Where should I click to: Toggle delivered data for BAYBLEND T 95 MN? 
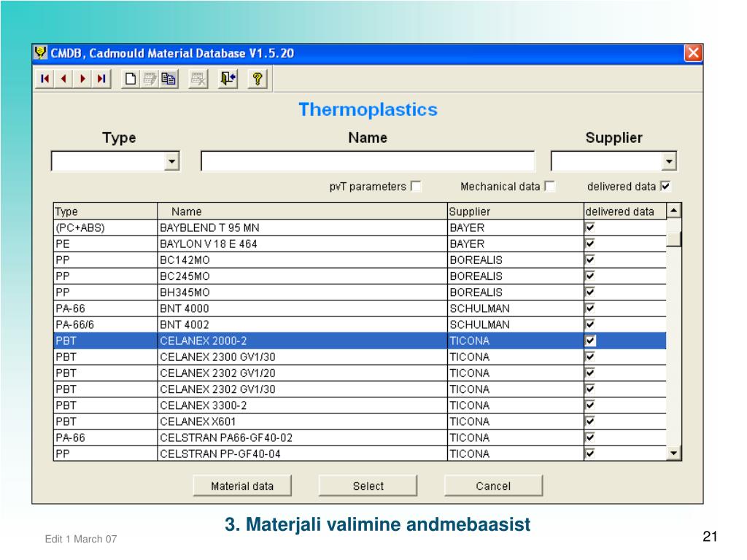pos(589,227)
